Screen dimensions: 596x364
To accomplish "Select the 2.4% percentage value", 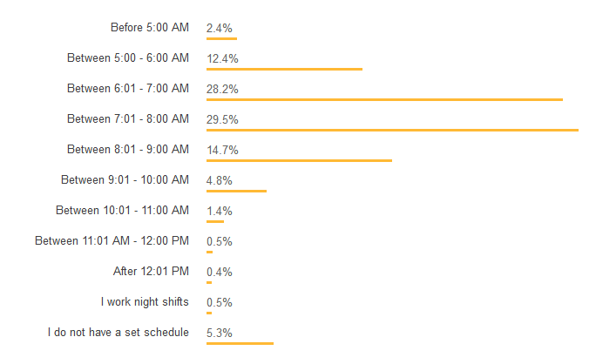I will pyautogui.click(x=219, y=28).
